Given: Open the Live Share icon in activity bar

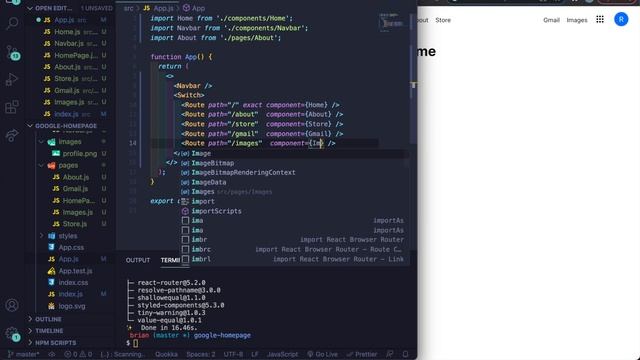Looking at the screenshot, I should pos(12,135).
